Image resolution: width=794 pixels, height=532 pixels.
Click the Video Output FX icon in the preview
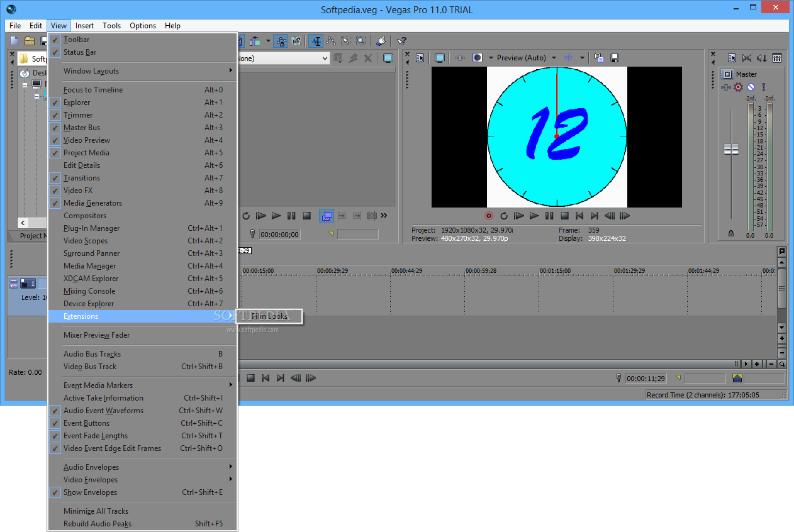coord(460,58)
